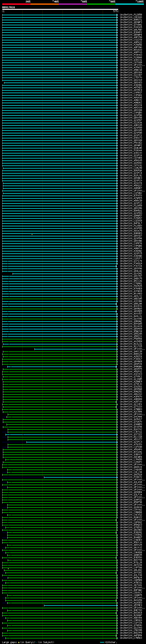This screenshot has height=644, width=146.
Task: Select the UniRef100_Q6NH35 hit label
Action: pos(131,555)
